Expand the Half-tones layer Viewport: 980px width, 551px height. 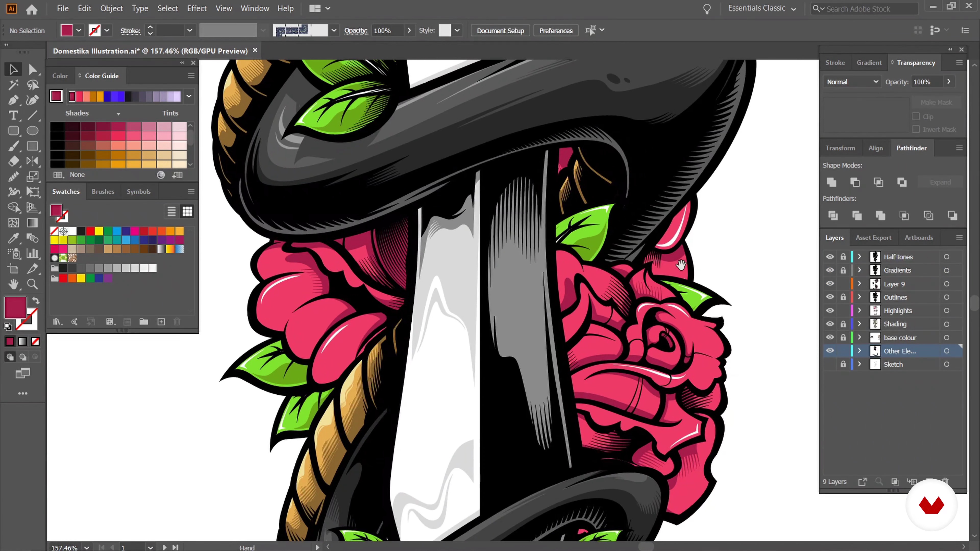coord(859,257)
